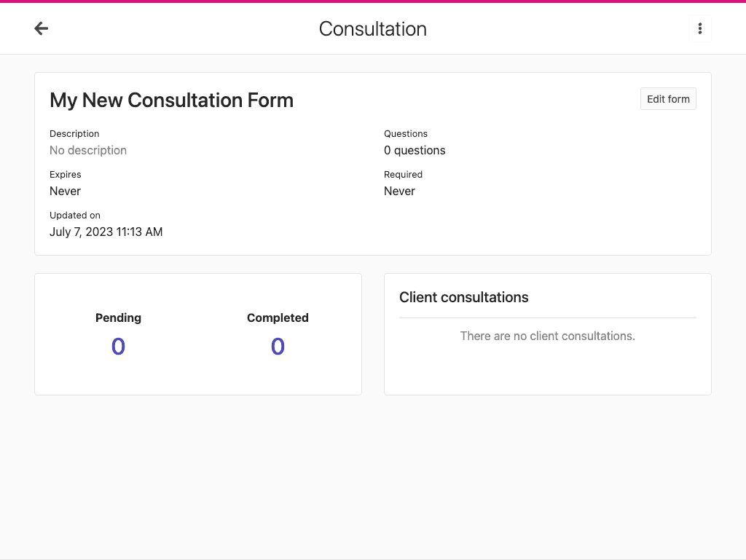Click the Never value under Required

[399, 192]
